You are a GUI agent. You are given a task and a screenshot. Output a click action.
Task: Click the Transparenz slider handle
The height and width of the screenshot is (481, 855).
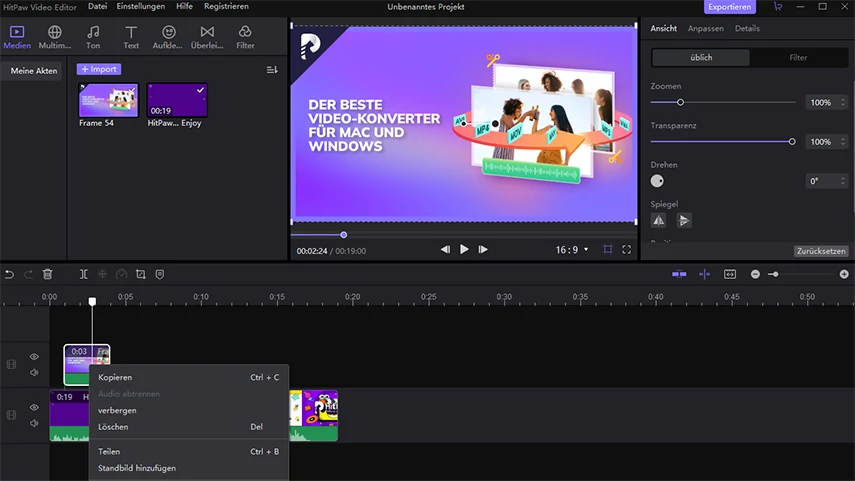[792, 142]
